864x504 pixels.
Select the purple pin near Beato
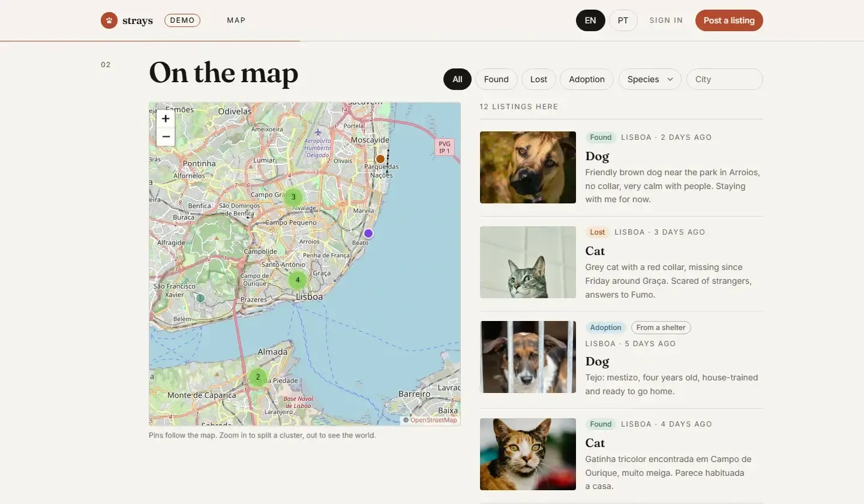coord(368,233)
